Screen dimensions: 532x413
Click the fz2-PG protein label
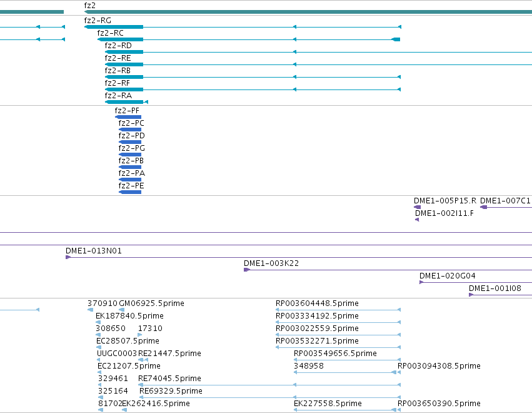point(132,148)
